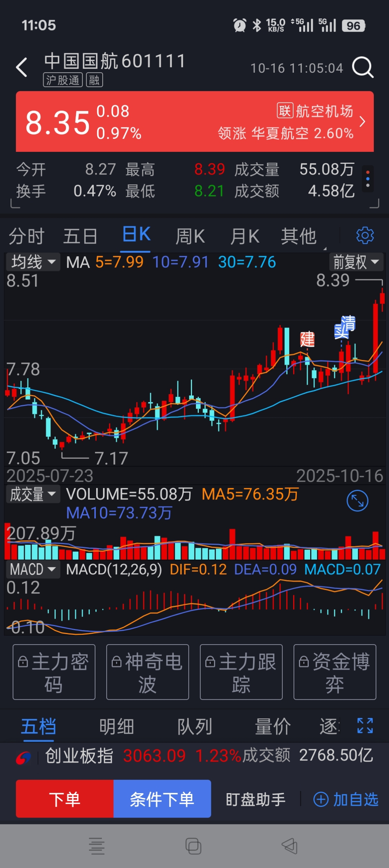Tap the red 建 position marker on chart
Image resolution: width=389 pixels, height=868 pixels.
tap(307, 339)
